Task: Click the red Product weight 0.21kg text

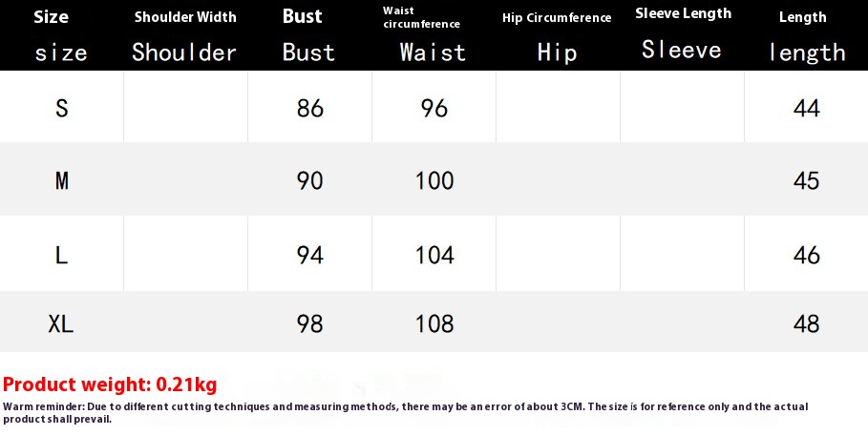Action: click(x=110, y=384)
